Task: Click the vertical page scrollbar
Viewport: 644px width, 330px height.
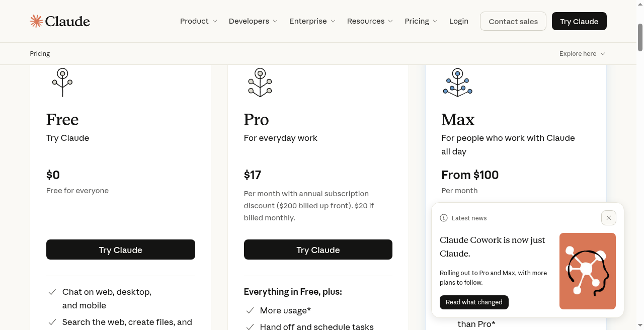Action: 640,37
